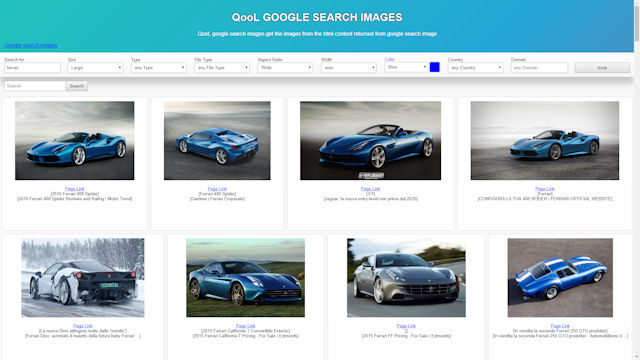Image resolution: width=640 pixels, height=360 pixels.
Task: Click the '[2016 Ferrari 488 Spider]' caption text
Action: click(x=75, y=194)
